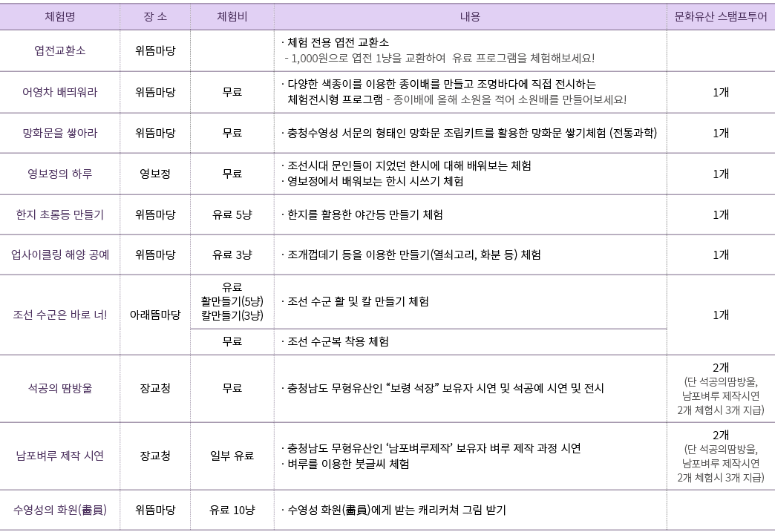Click the '유료 3냥' fee cell
This screenshot has width=775, height=532.
(x=232, y=255)
